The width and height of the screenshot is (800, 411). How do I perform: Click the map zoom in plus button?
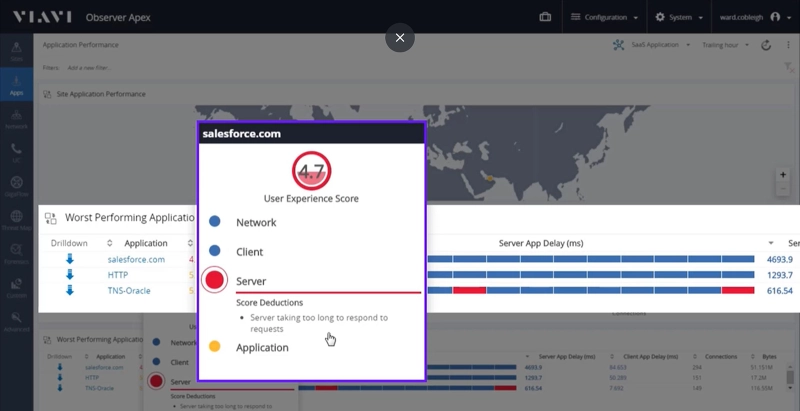pyautogui.click(x=783, y=174)
